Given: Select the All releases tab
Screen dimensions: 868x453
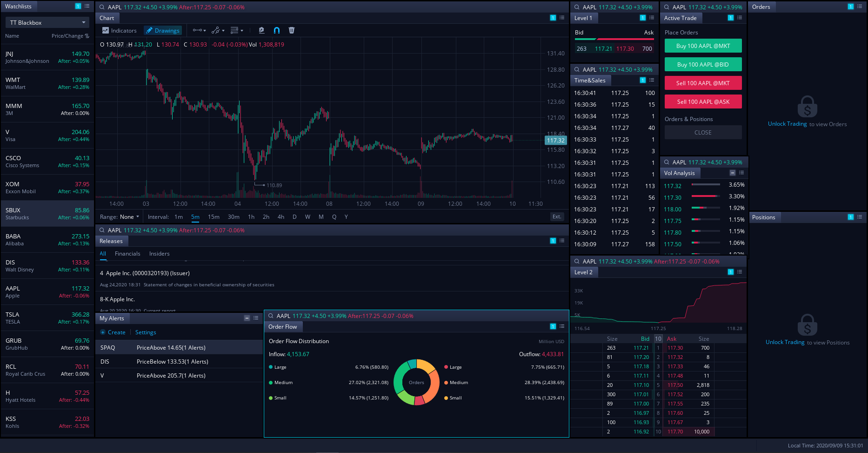Looking at the screenshot, I should click(103, 254).
